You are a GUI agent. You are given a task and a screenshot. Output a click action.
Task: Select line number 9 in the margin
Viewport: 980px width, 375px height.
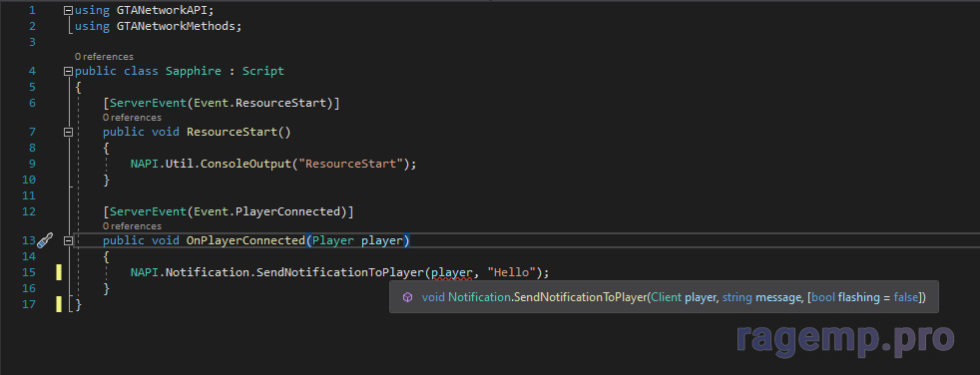pos(32,164)
